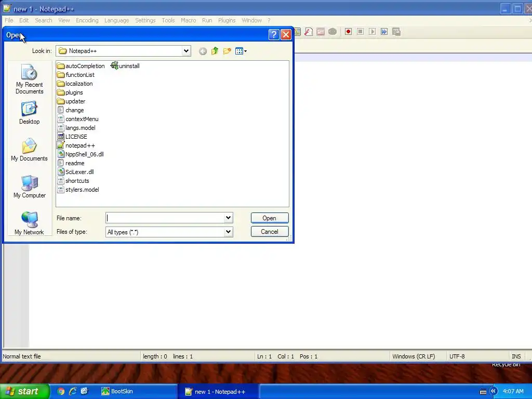Select the contextMenu file
This screenshot has width=532, height=399.
pyautogui.click(x=78, y=119)
